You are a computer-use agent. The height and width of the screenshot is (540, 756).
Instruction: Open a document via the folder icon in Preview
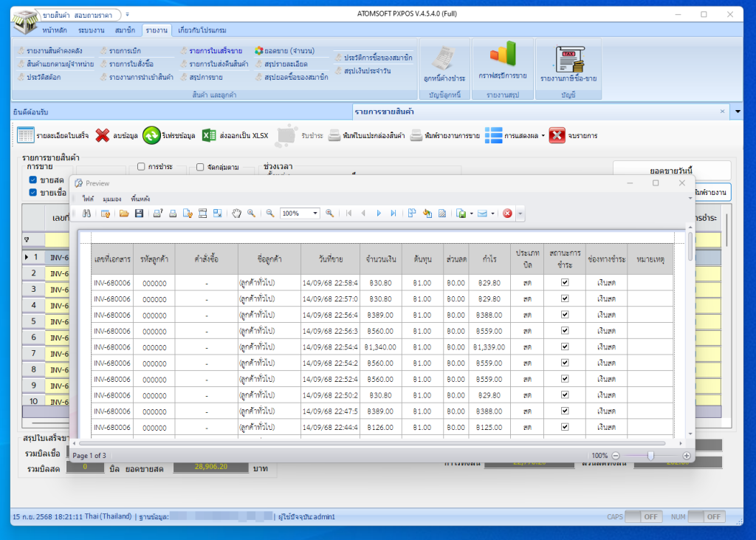(124, 213)
